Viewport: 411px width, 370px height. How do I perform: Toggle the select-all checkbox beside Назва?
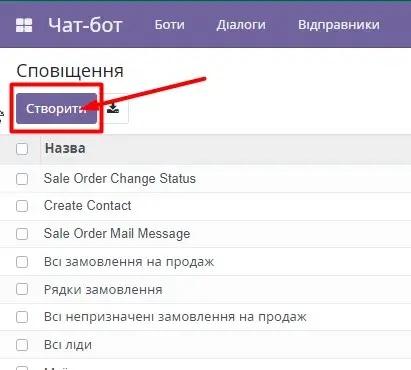pyautogui.click(x=22, y=149)
